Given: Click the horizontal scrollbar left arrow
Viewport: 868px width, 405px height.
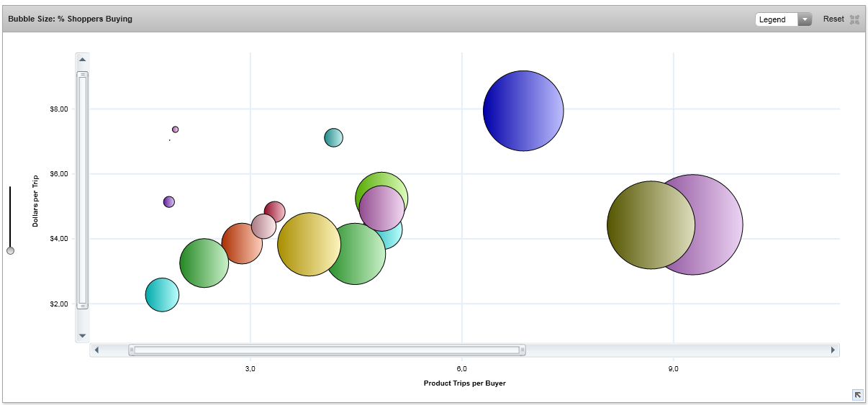Looking at the screenshot, I should pos(97,350).
